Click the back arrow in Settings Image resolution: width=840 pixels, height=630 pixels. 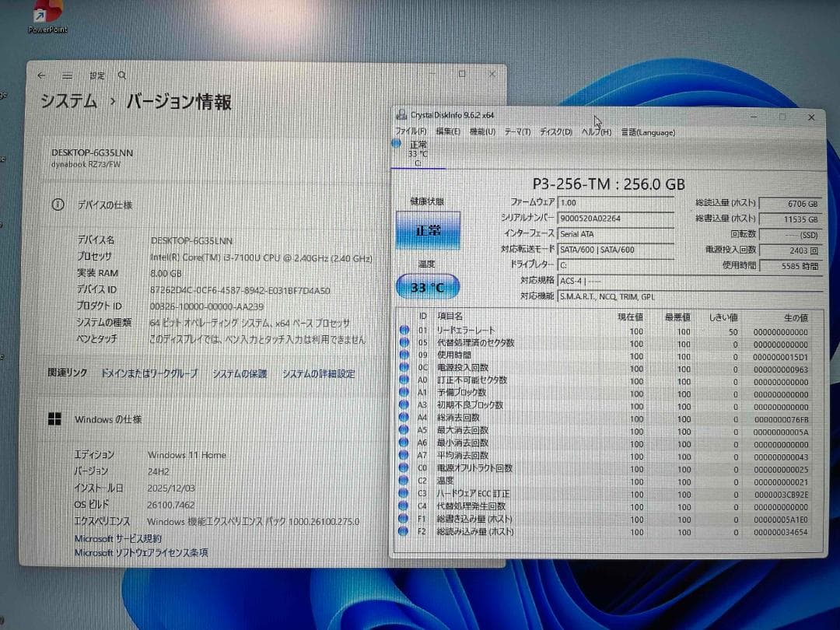point(41,75)
